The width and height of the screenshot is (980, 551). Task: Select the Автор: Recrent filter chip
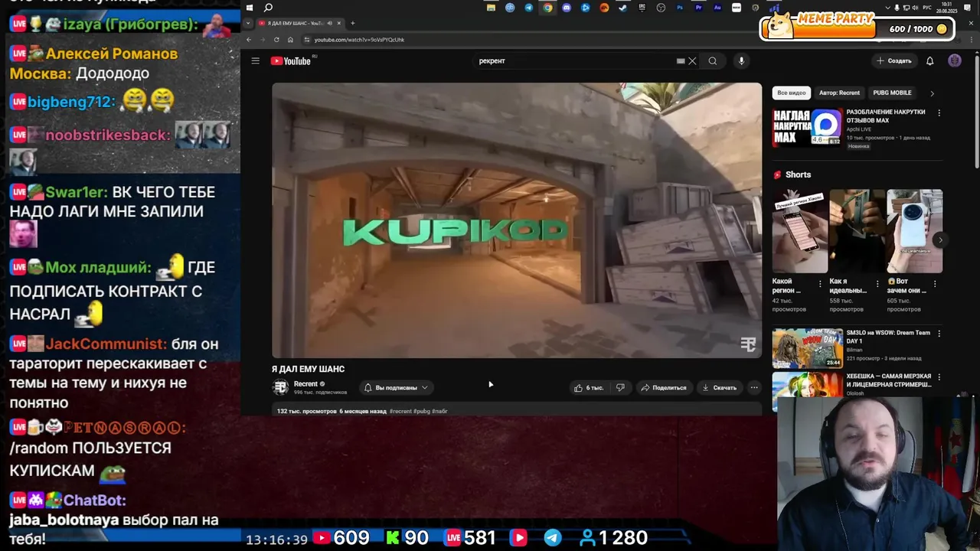[839, 93]
